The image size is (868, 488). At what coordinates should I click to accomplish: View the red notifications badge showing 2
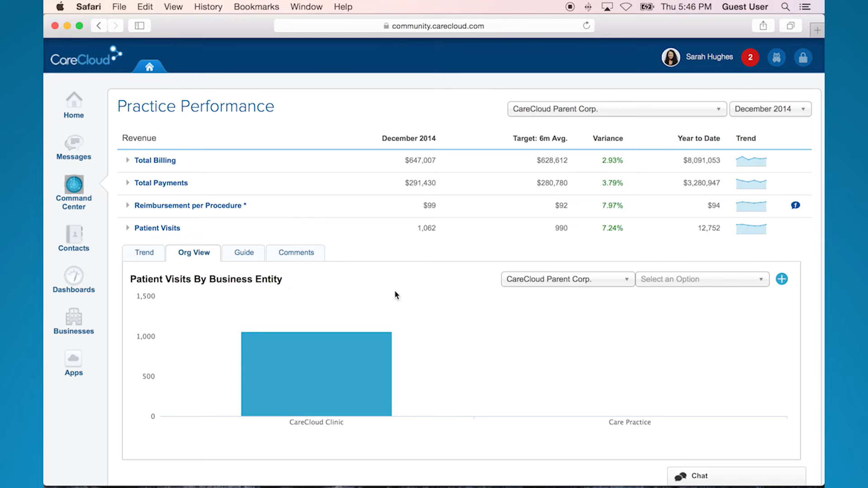[750, 57]
